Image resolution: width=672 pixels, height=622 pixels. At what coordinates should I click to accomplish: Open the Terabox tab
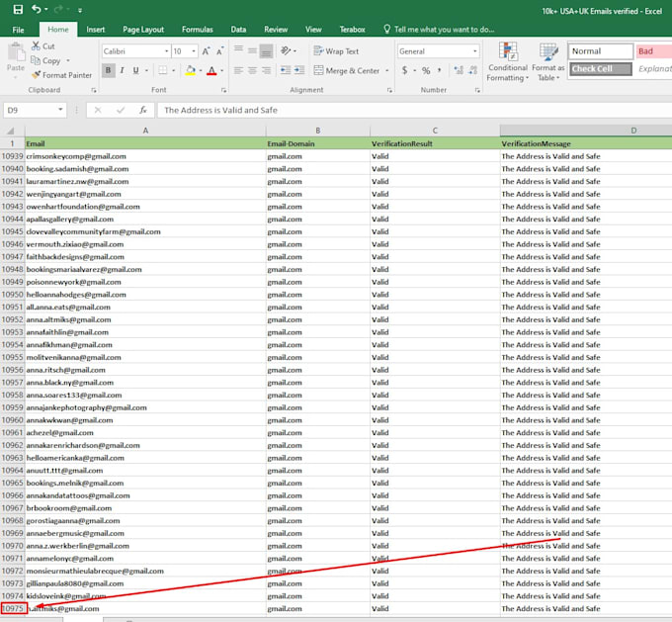tap(352, 29)
